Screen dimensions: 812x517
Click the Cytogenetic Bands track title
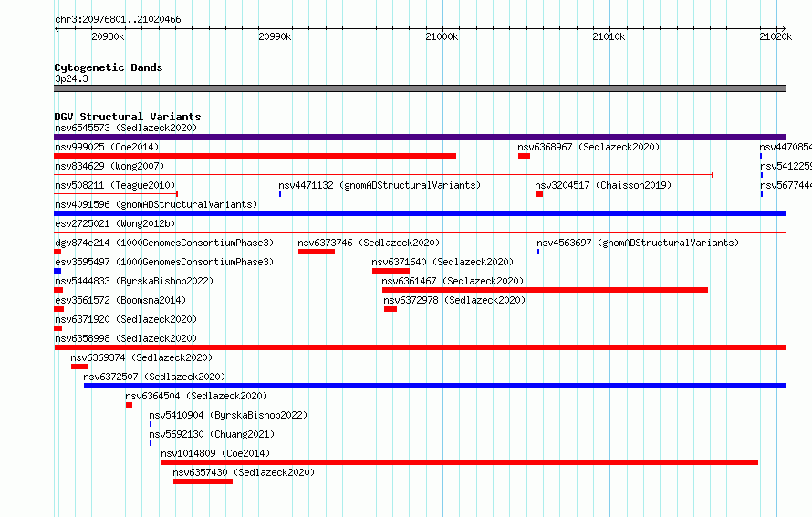(109, 67)
